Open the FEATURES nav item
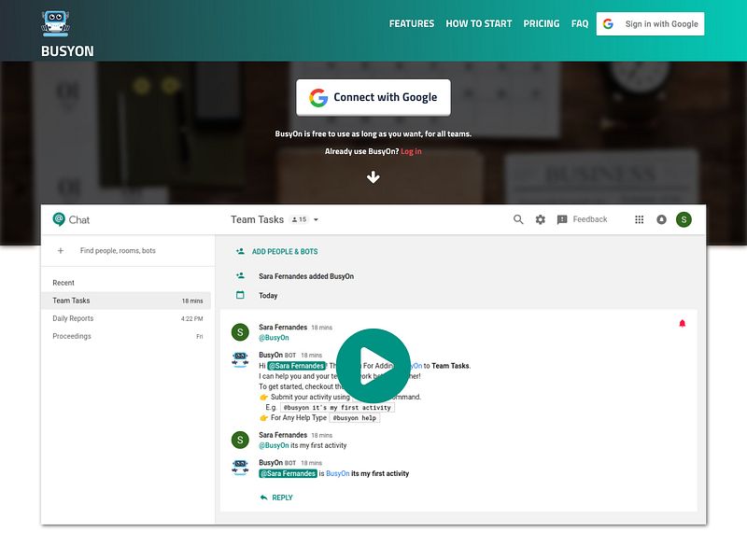Image resolution: width=747 pixels, height=560 pixels. [412, 24]
